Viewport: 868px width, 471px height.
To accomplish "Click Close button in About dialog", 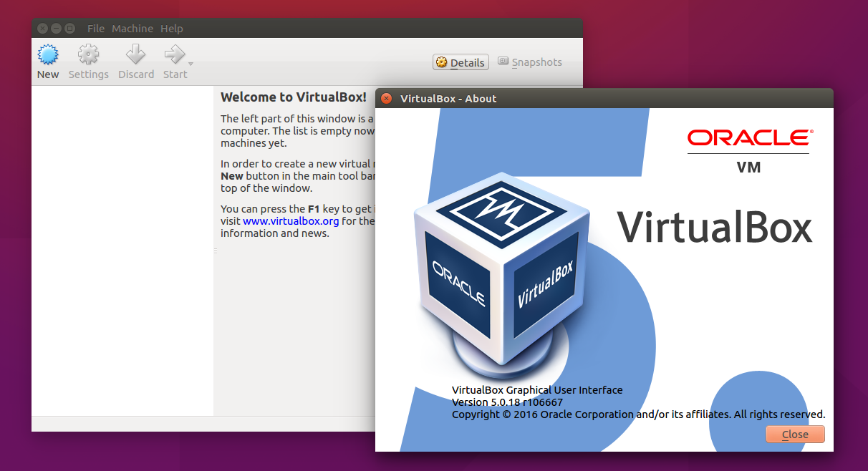I will tap(795, 434).
